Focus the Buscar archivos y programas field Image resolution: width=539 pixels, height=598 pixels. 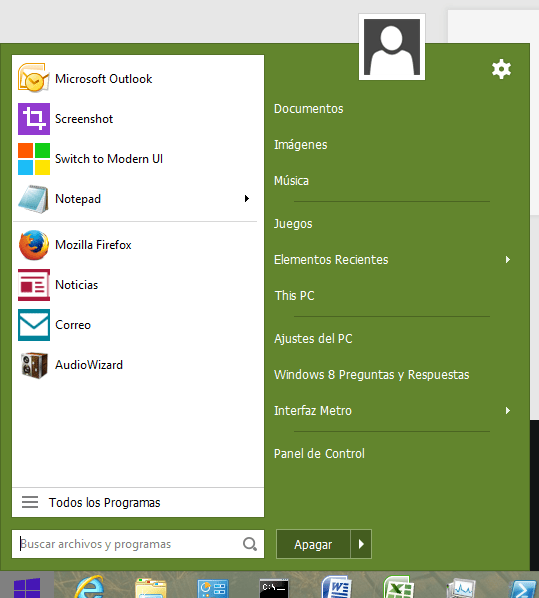click(138, 544)
